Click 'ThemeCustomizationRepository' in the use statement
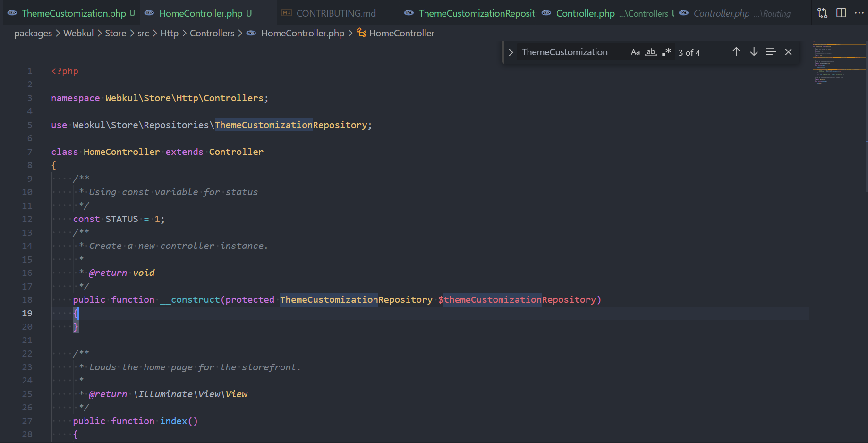868x443 pixels. point(291,125)
